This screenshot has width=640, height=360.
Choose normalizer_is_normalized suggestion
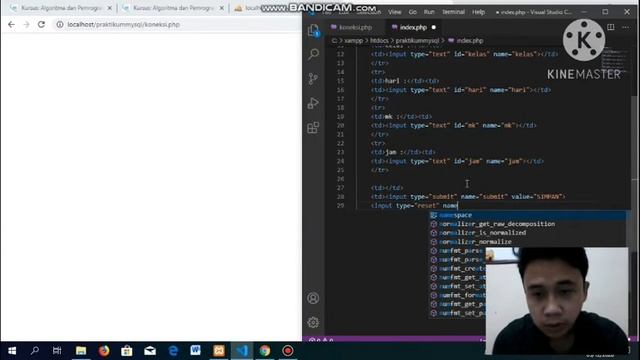tap(528, 233)
